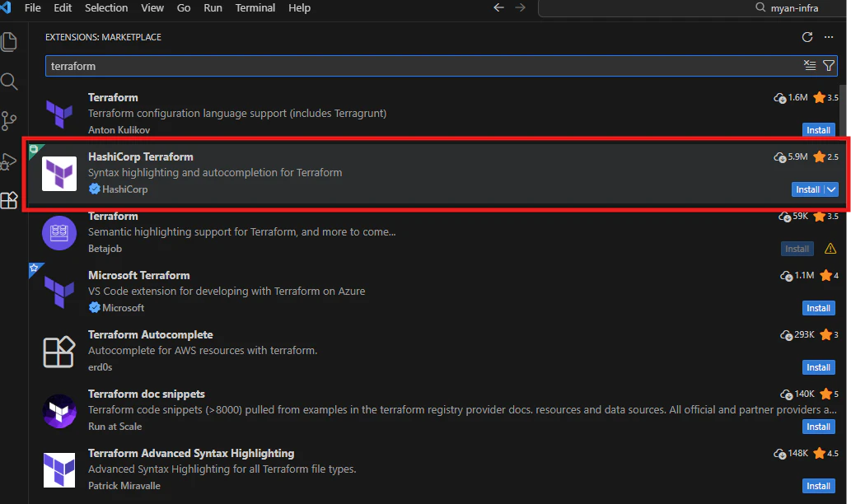Click the disabled Install button for Betajob Terraform
This screenshot has width=851, height=504.
tap(797, 249)
